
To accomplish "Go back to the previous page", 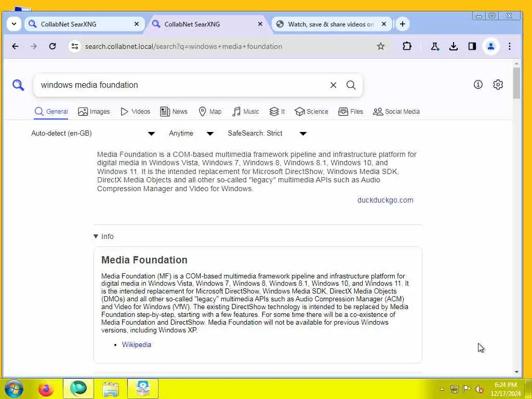I will pyautogui.click(x=15, y=46).
